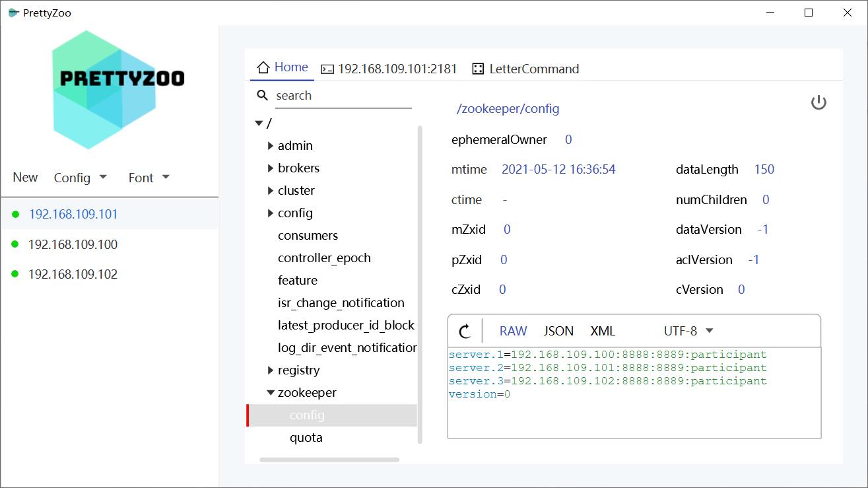
Task: Click the aclVersion value -1
Action: click(754, 260)
